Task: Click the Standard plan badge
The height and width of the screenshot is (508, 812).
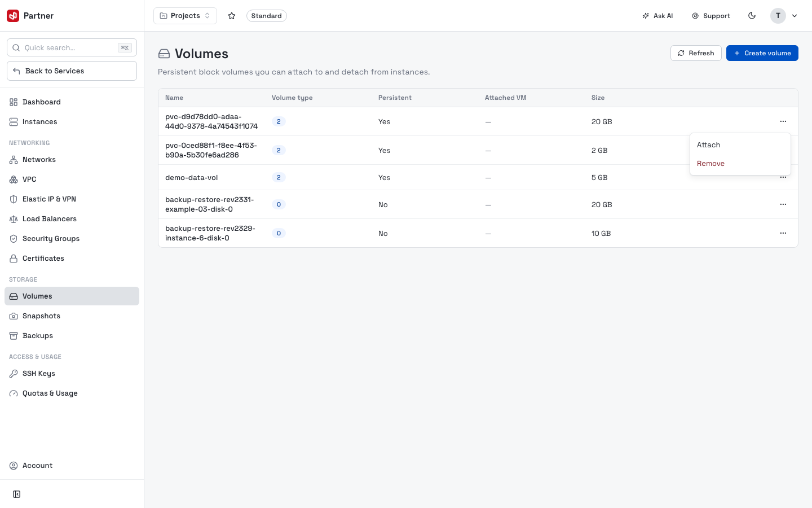Action: click(266, 16)
